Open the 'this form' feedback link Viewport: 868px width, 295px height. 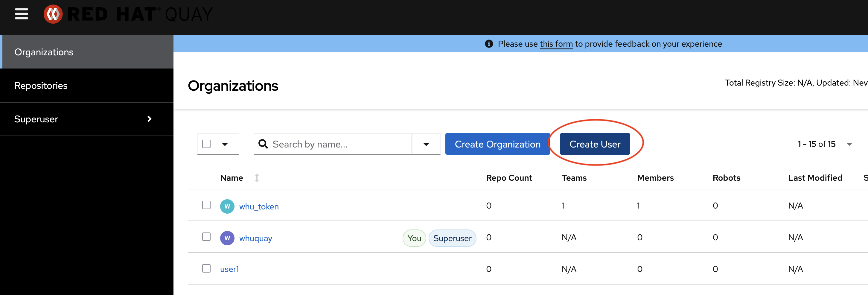[556, 44]
